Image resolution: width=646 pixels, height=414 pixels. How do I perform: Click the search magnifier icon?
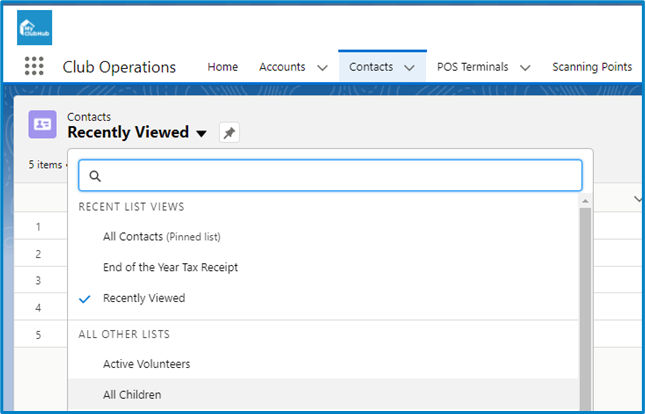click(96, 176)
